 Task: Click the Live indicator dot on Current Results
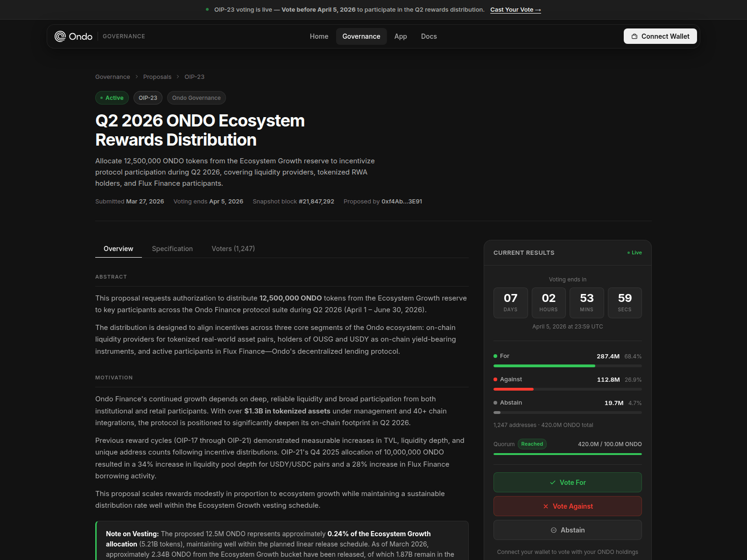[x=628, y=252]
